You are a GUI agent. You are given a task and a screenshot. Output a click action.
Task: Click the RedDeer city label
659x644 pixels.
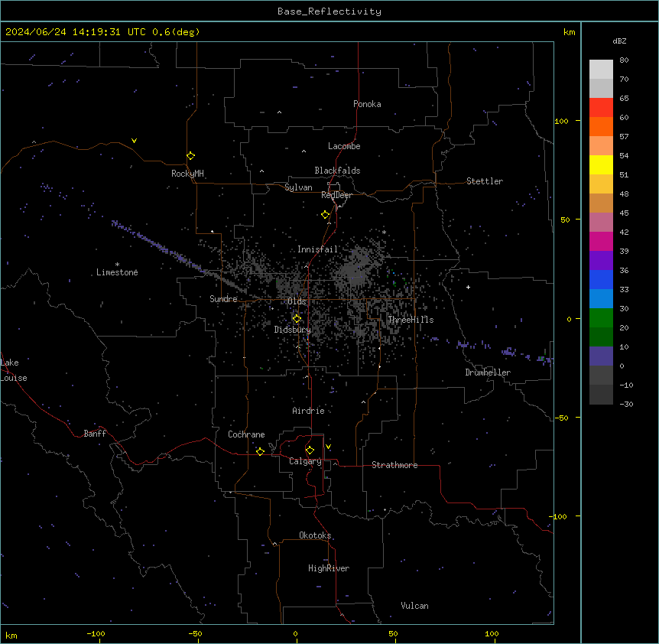(x=336, y=195)
